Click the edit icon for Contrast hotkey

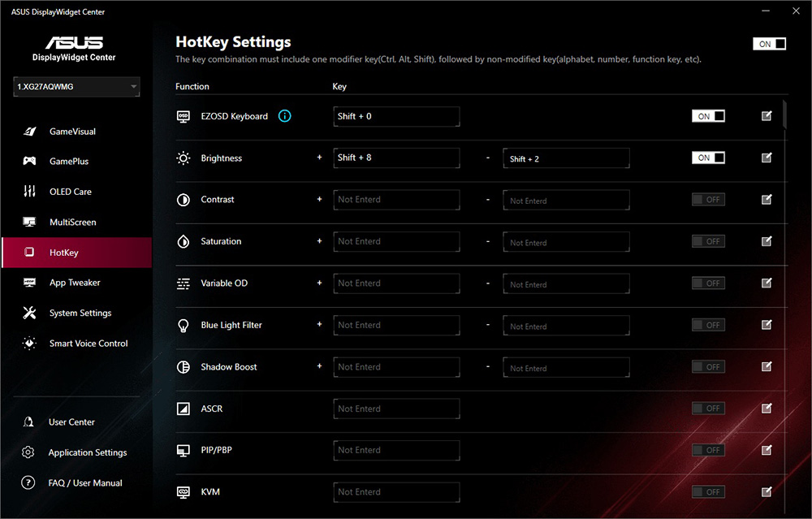click(767, 200)
